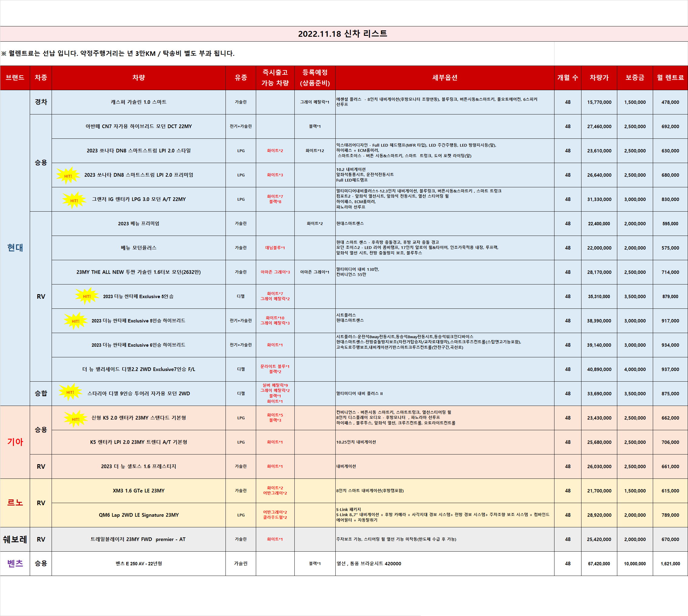Select the '문라이트 블루*1 블랙*2' stock cell
Screen dimensions: 688x616
275,369
